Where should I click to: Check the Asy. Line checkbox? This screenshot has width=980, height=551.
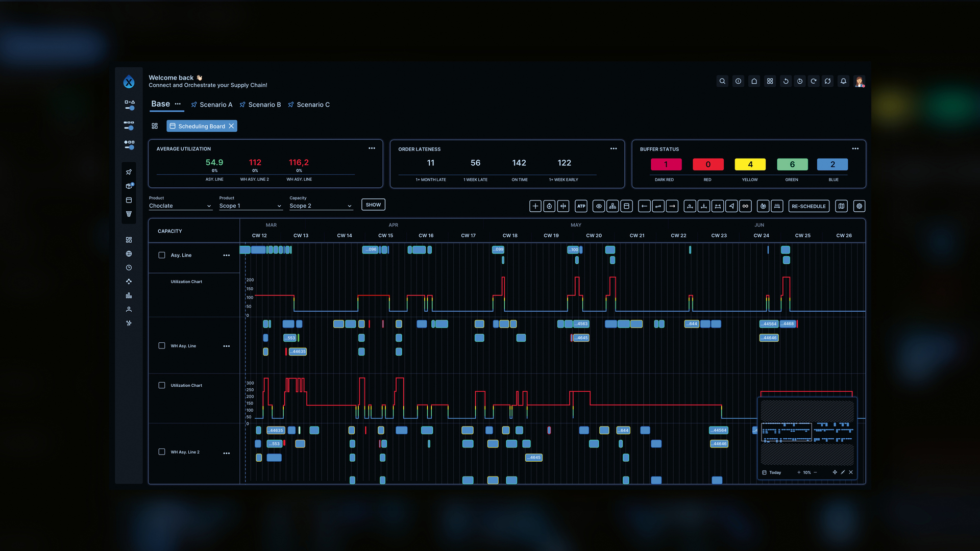(x=162, y=255)
